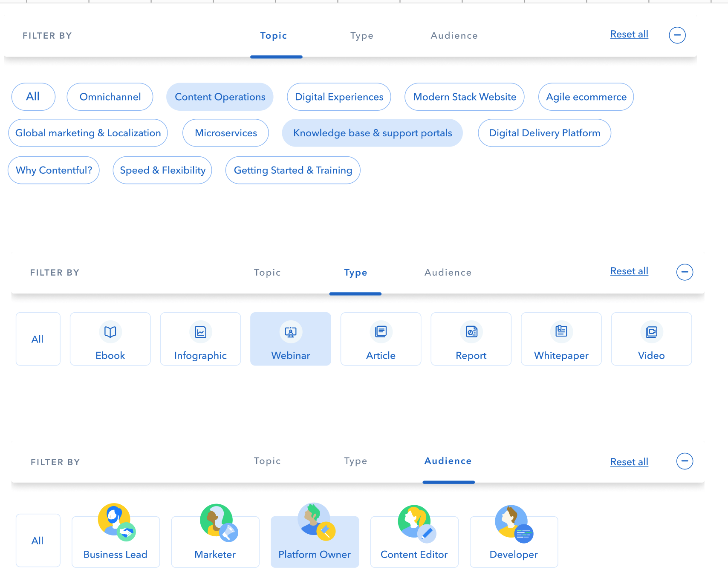Toggle the Digital Delivery Platform filter
Screen dimensions: 728x587
click(x=545, y=133)
